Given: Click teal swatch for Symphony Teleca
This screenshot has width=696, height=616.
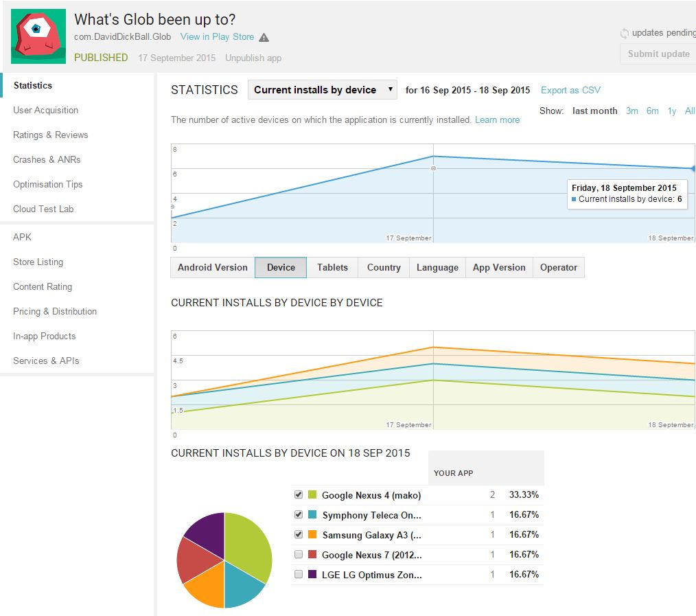Looking at the screenshot, I should click(312, 515).
